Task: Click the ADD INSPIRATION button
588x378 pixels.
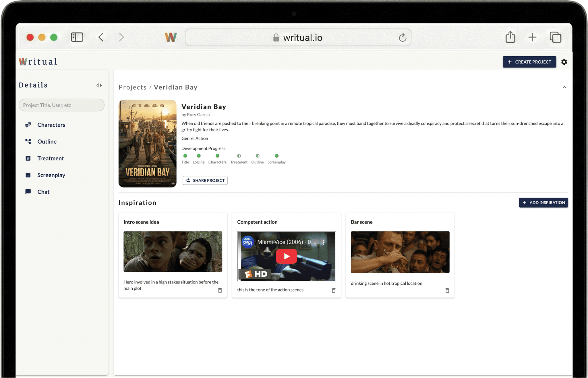Action: [x=543, y=203]
